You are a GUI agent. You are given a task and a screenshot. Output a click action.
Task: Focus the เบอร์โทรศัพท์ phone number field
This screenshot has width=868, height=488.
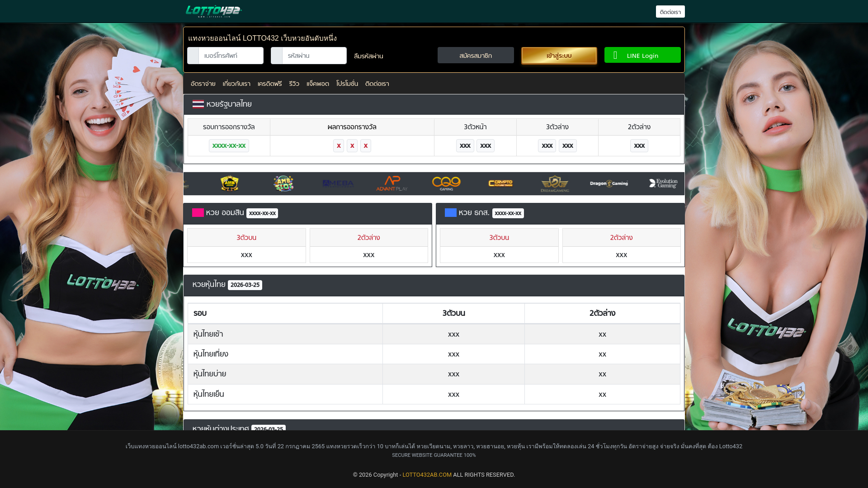(231, 56)
